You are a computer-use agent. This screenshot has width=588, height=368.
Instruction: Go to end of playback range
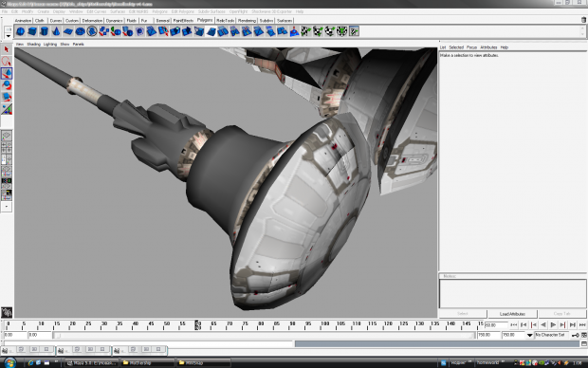582,325
